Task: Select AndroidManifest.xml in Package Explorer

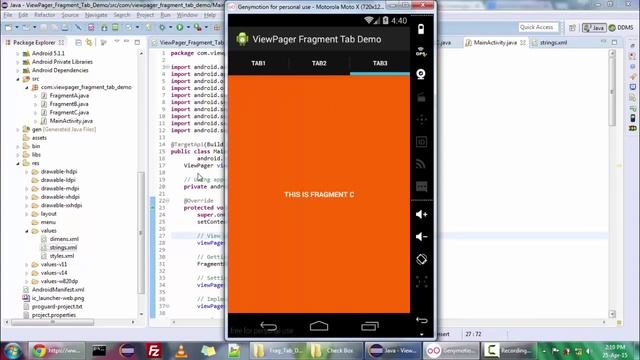Action: (58, 290)
